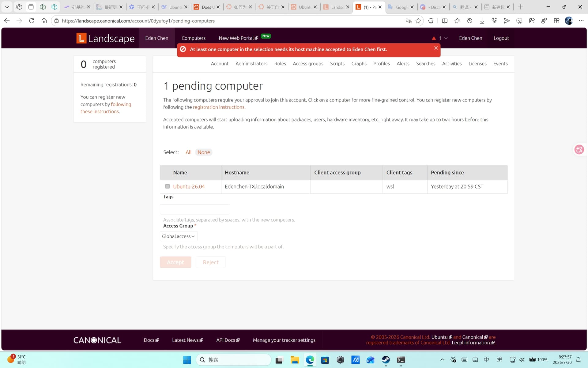Switch to the Profiles tab

[382, 63]
